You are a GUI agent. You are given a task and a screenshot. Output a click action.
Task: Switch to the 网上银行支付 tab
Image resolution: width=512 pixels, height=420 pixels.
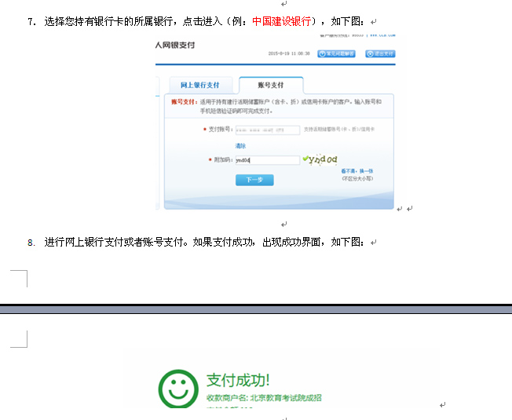200,85
